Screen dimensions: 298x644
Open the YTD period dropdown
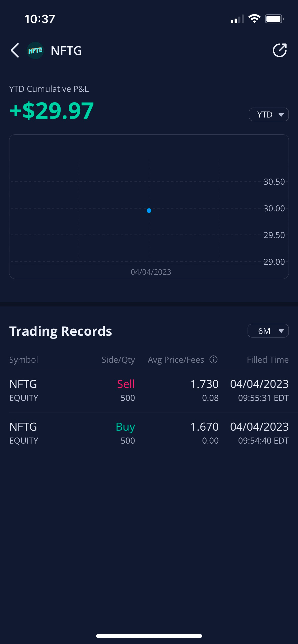tap(268, 114)
